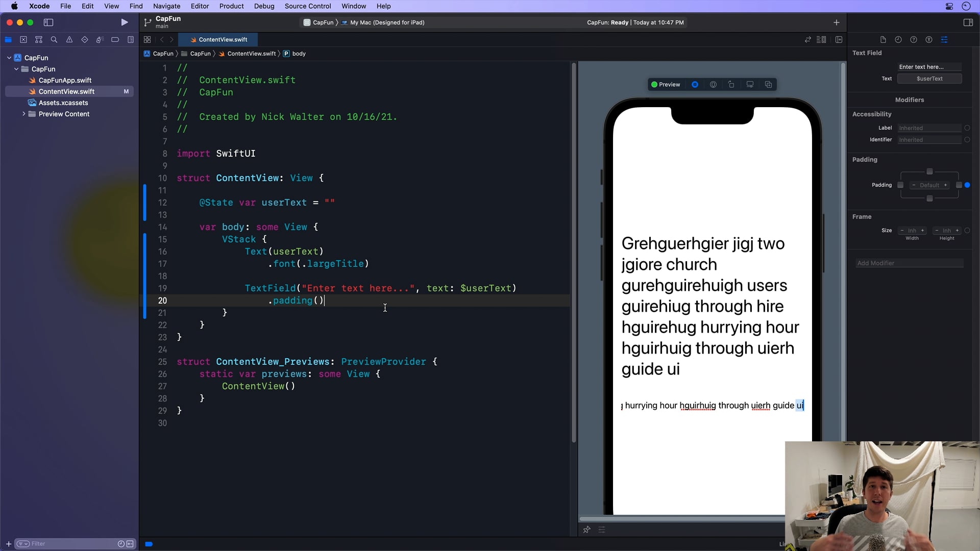This screenshot has height=551, width=980.
Task: Open the Breakpoint navigator icon
Action: 115,40
